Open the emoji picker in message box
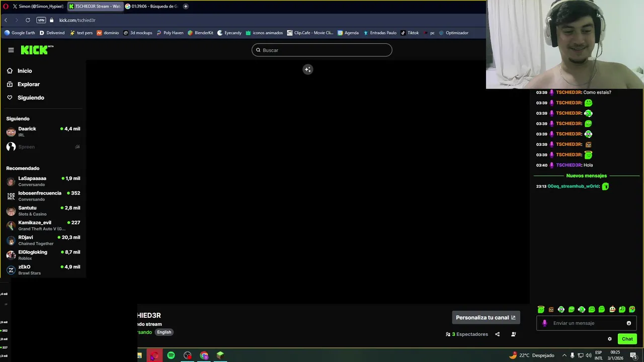 click(x=628, y=323)
